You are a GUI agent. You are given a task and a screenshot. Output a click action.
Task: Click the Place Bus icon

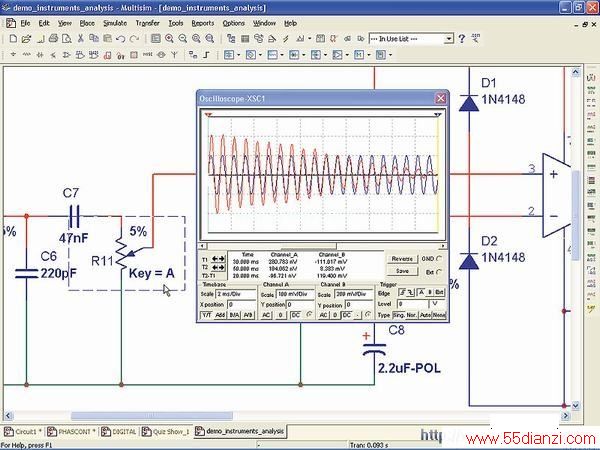207,55
